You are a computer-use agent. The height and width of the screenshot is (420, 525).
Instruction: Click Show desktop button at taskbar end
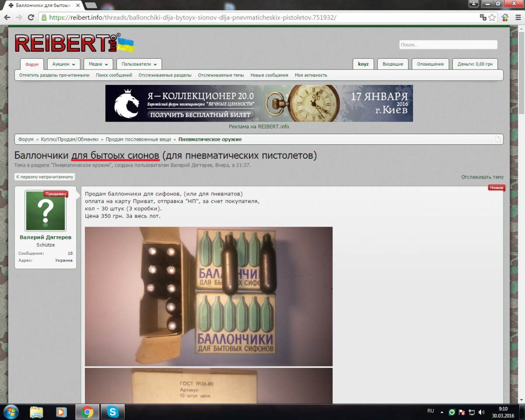[522, 412]
